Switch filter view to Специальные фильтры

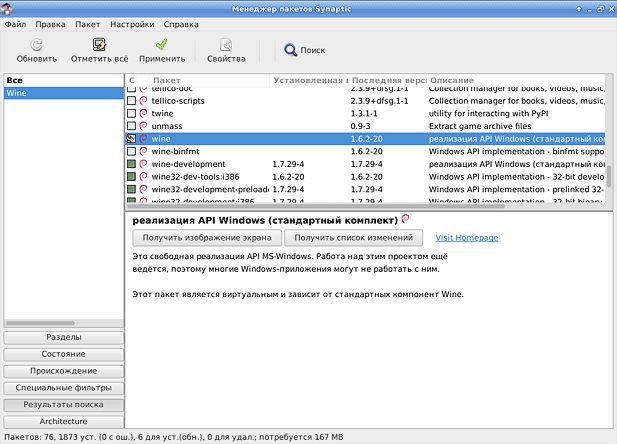64,388
